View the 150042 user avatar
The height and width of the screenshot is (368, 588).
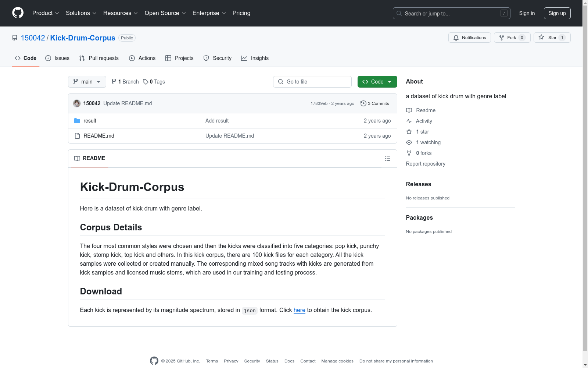pyautogui.click(x=77, y=103)
